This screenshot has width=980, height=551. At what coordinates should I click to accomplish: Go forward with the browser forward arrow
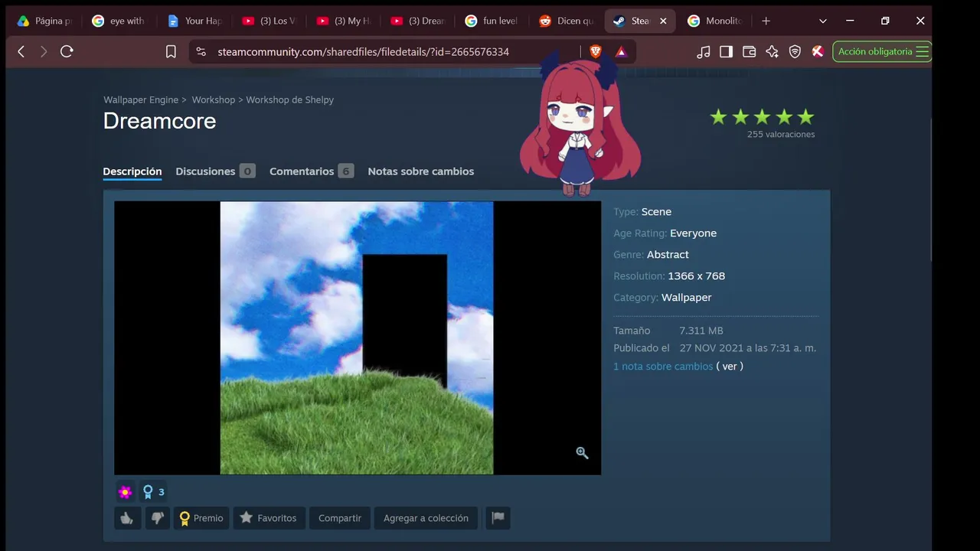(44, 51)
